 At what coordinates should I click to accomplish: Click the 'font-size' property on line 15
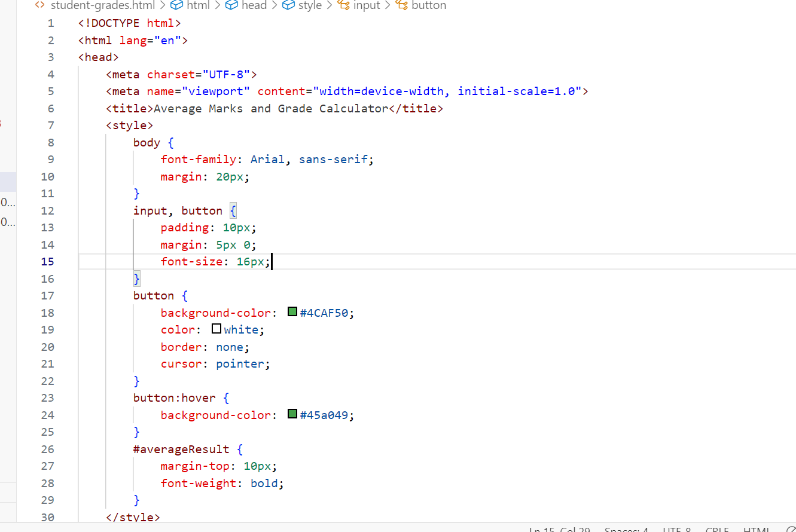coord(191,261)
